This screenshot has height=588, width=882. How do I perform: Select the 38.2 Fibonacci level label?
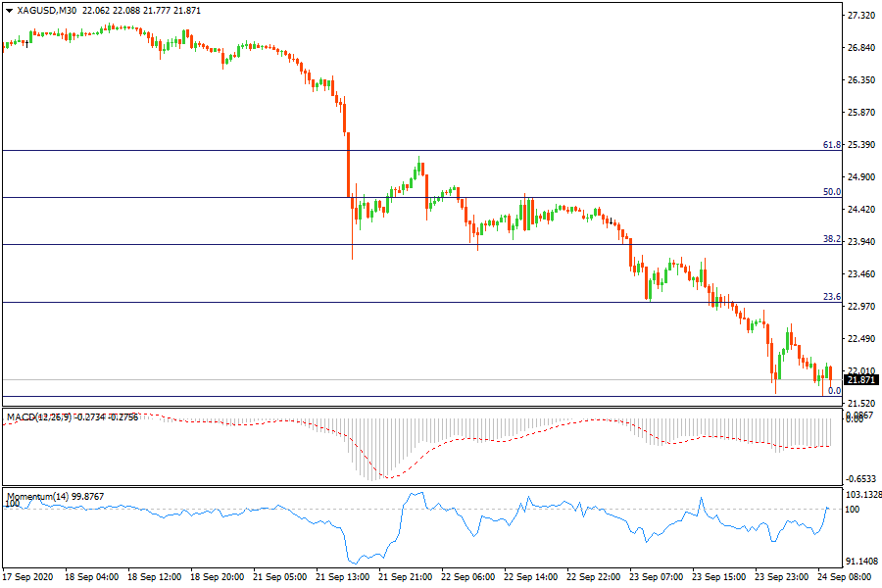point(831,239)
